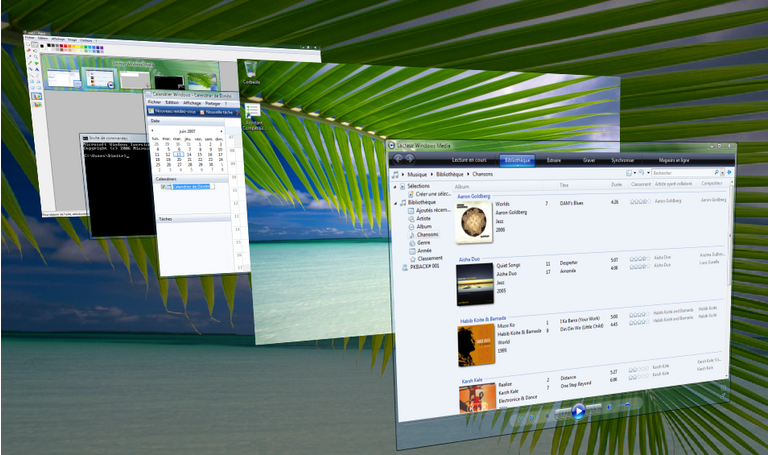Click the magnifier icon in the search box
The height and width of the screenshot is (455, 768).
(x=716, y=172)
